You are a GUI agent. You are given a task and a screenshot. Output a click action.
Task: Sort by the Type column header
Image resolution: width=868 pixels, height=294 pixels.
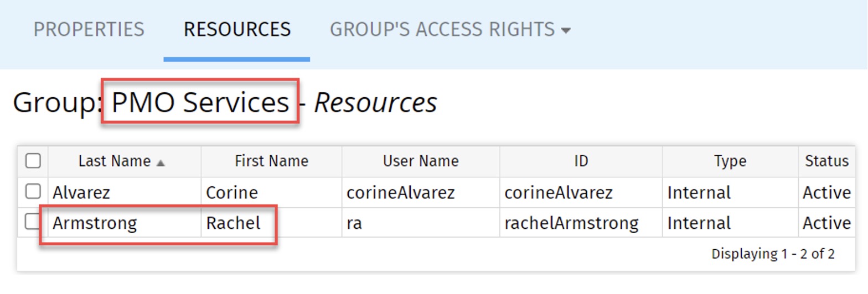point(730,161)
